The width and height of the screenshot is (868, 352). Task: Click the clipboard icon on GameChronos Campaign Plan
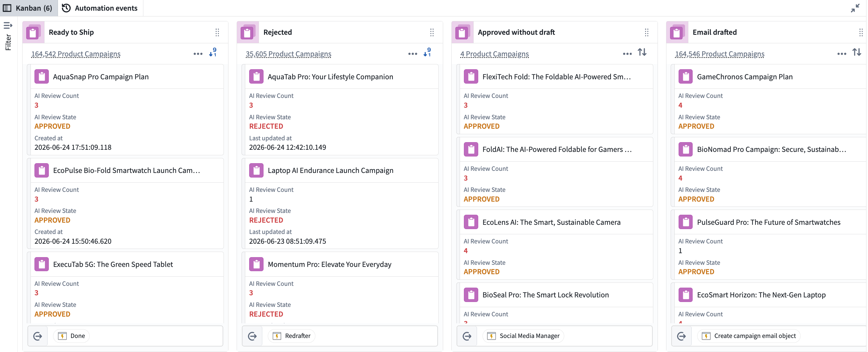pyautogui.click(x=685, y=77)
